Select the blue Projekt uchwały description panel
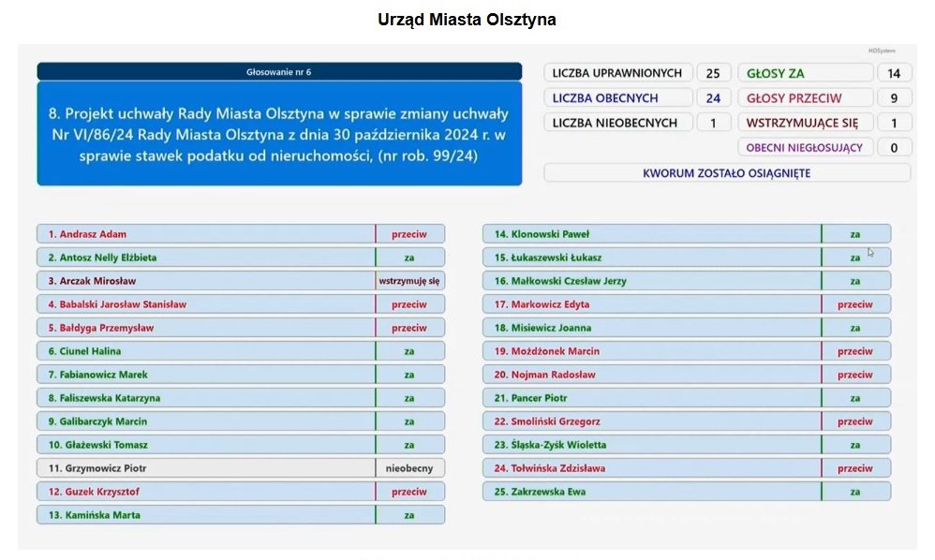The image size is (935, 560). point(279,134)
